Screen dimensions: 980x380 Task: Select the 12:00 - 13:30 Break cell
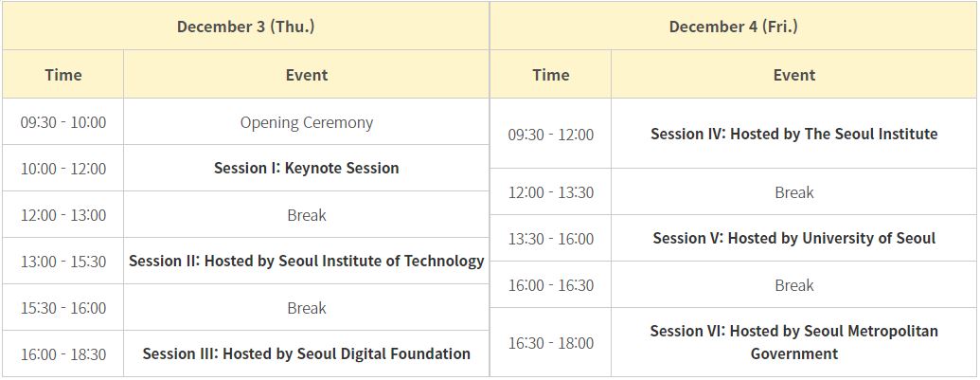point(793,191)
